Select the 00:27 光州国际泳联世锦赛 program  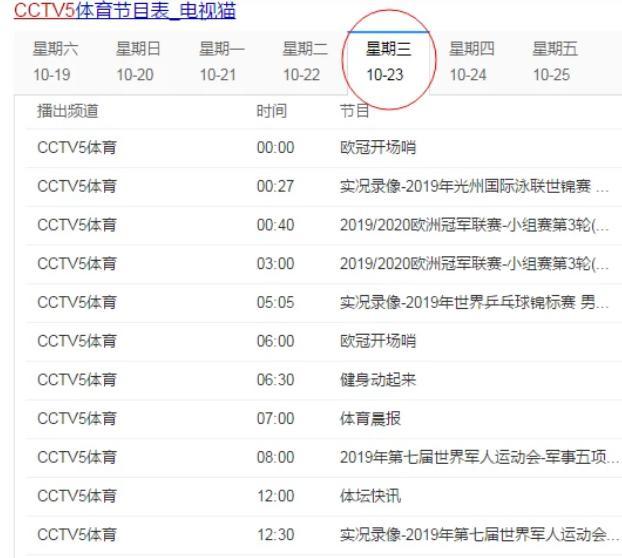tap(474, 186)
